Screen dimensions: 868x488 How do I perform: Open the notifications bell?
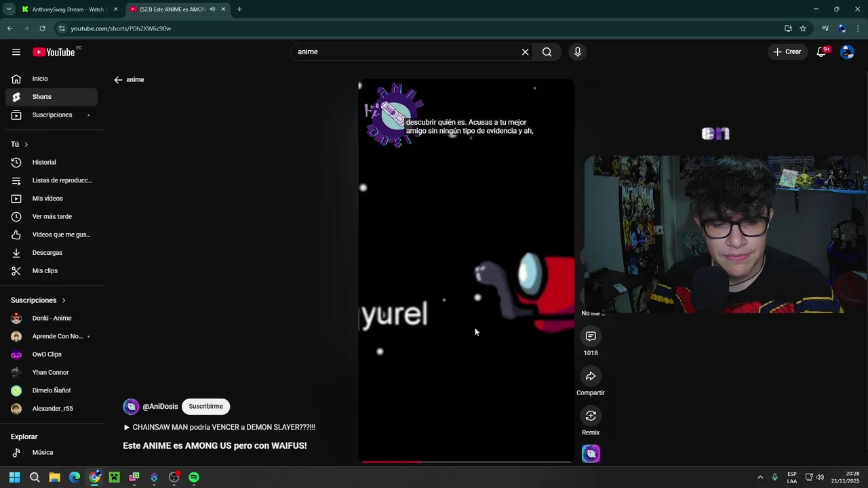821,52
